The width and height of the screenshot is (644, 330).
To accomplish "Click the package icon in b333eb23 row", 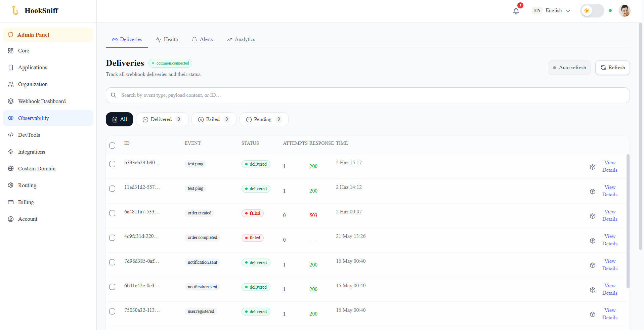I will 593,167.
